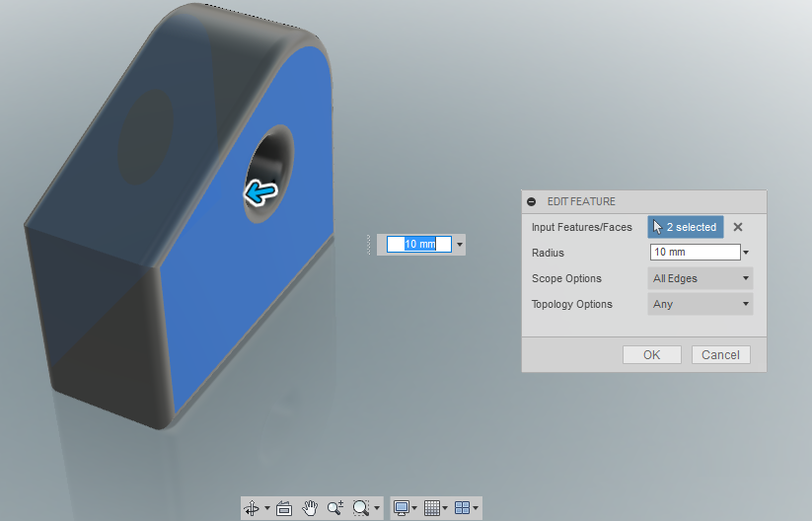Expand the Grid and Snaps dropdown arrow
Viewport: 812px width, 521px height.
[x=445, y=508]
